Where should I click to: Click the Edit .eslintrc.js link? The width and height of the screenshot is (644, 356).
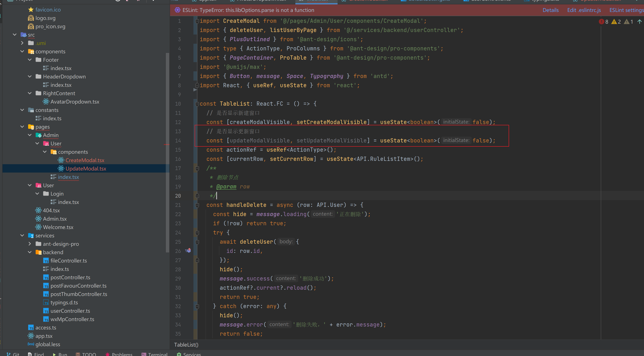pos(584,10)
